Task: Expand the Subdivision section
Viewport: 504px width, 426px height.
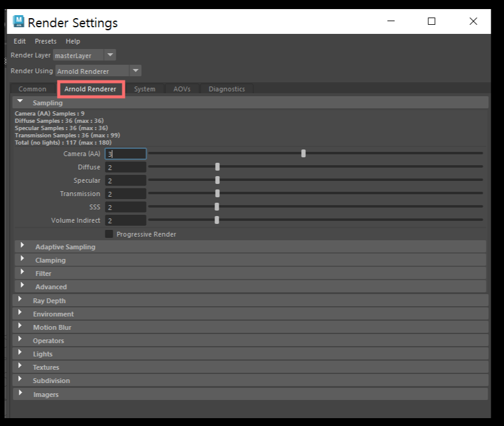Action: pyautogui.click(x=250, y=381)
